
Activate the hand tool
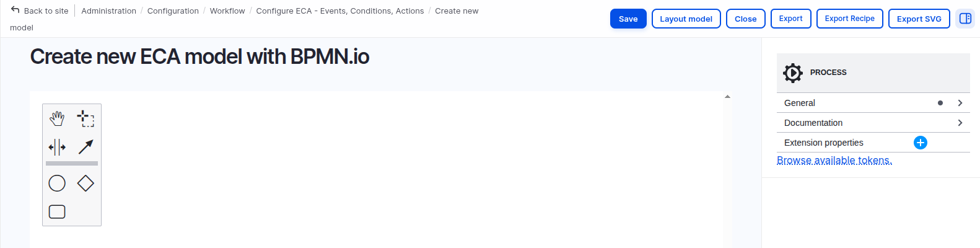[x=57, y=118]
